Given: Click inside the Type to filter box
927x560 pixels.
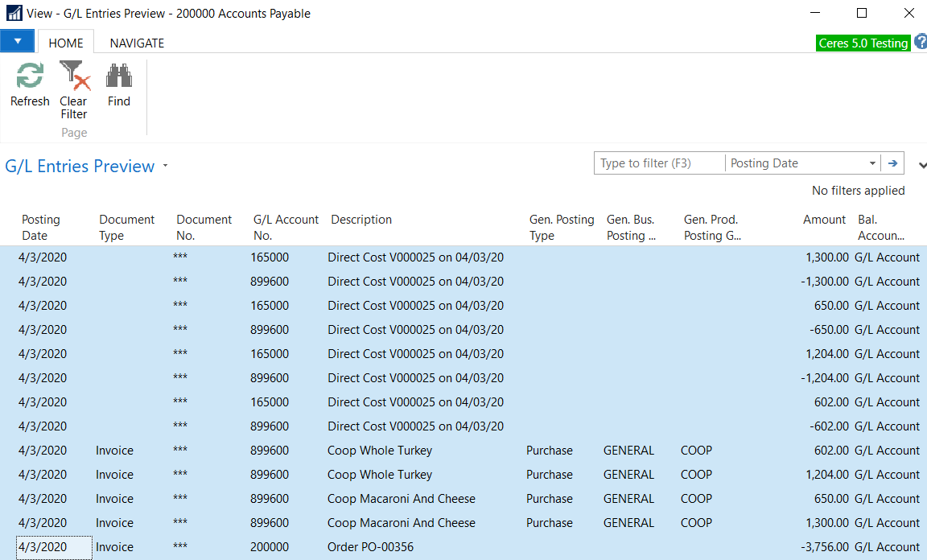Looking at the screenshot, I should (658, 163).
